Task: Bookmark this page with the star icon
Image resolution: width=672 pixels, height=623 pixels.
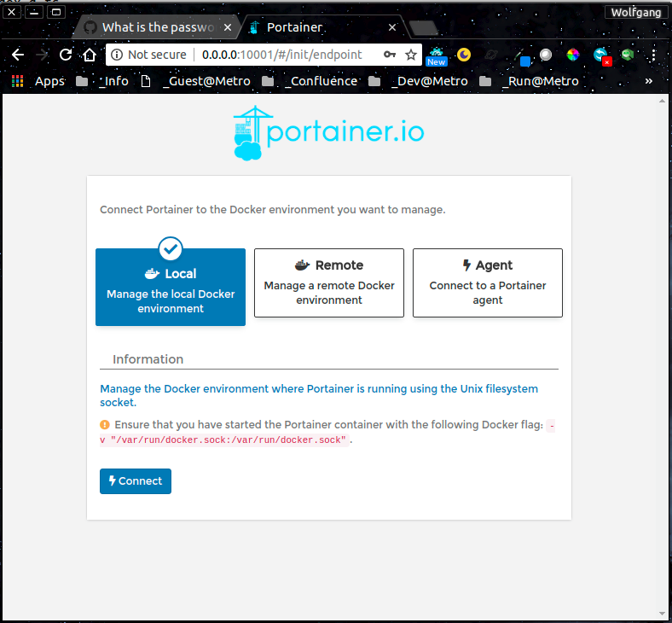Action: (x=411, y=55)
